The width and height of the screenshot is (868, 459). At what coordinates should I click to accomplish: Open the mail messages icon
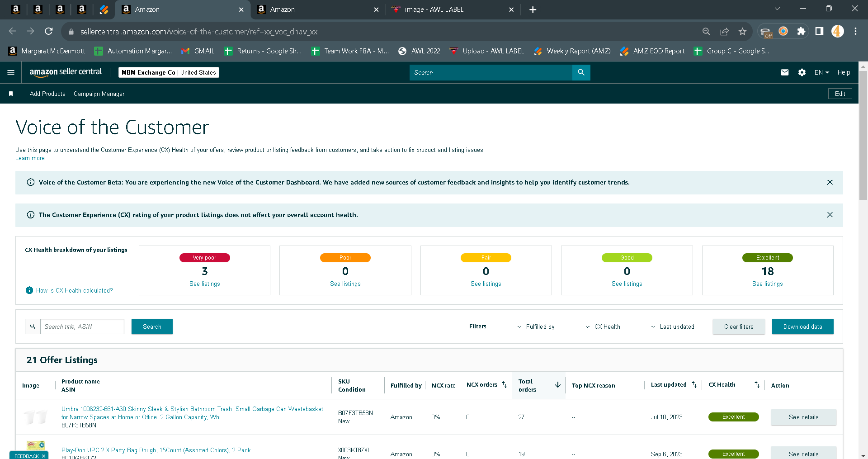click(785, 72)
